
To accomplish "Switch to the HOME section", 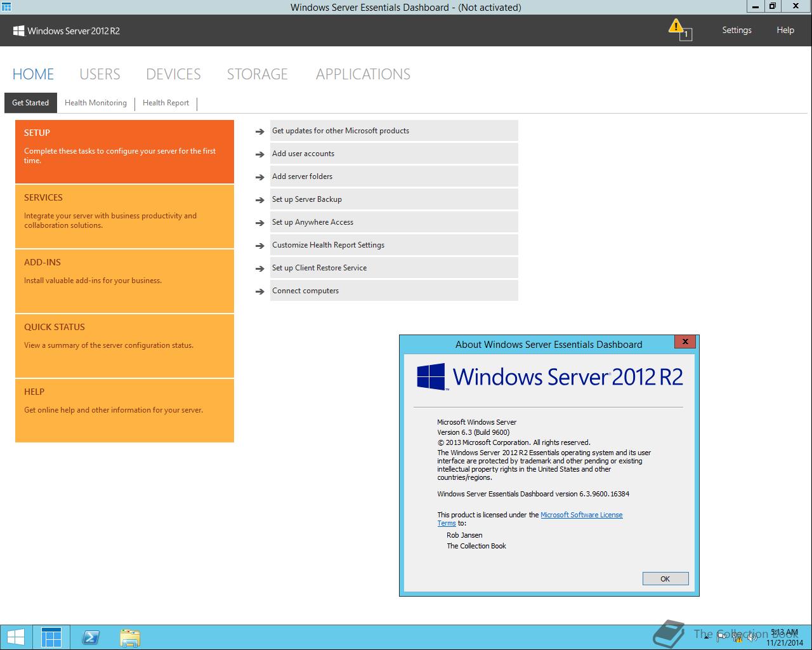I will [x=33, y=74].
